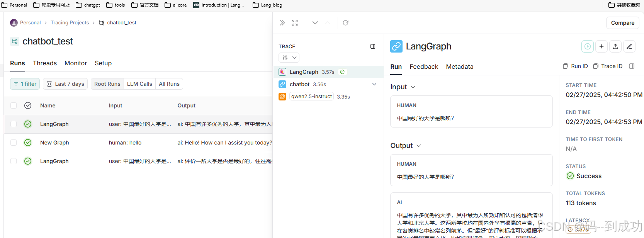
Task: Select the Runs tab
Action: [x=17, y=63]
